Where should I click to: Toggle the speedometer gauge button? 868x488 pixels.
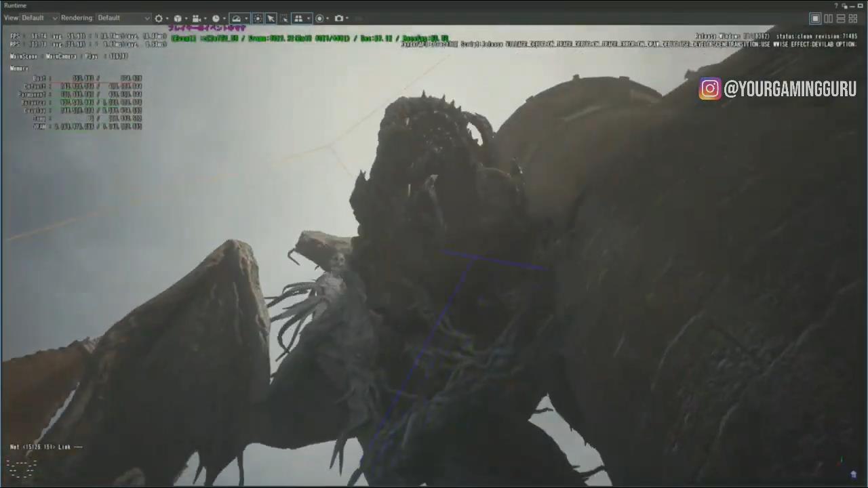[236, 18]
